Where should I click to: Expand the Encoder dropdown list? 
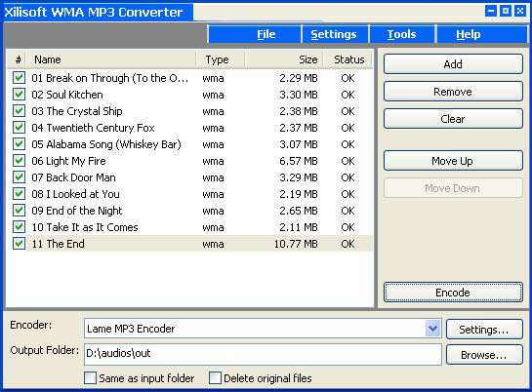click(x=432, y=329)
